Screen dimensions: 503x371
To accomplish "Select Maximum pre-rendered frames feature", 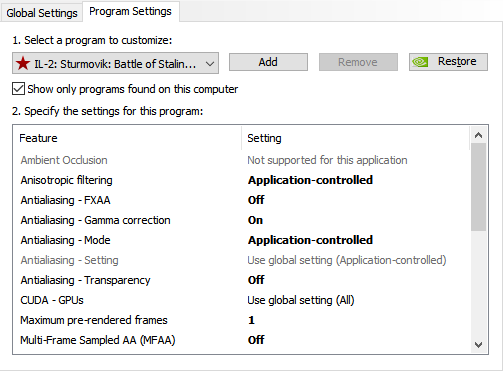I will (x=94, y=320).
